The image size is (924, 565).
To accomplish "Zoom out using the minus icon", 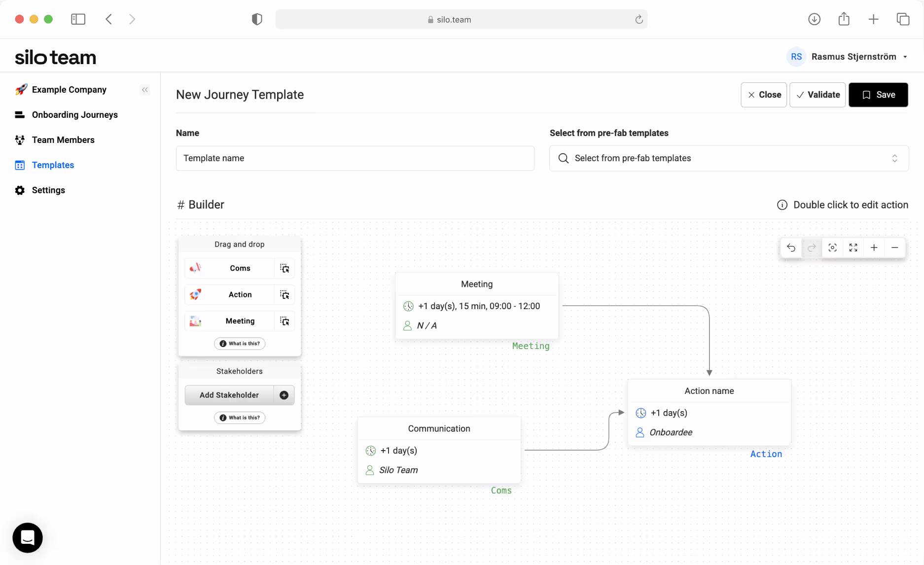I will pos(895,247).
